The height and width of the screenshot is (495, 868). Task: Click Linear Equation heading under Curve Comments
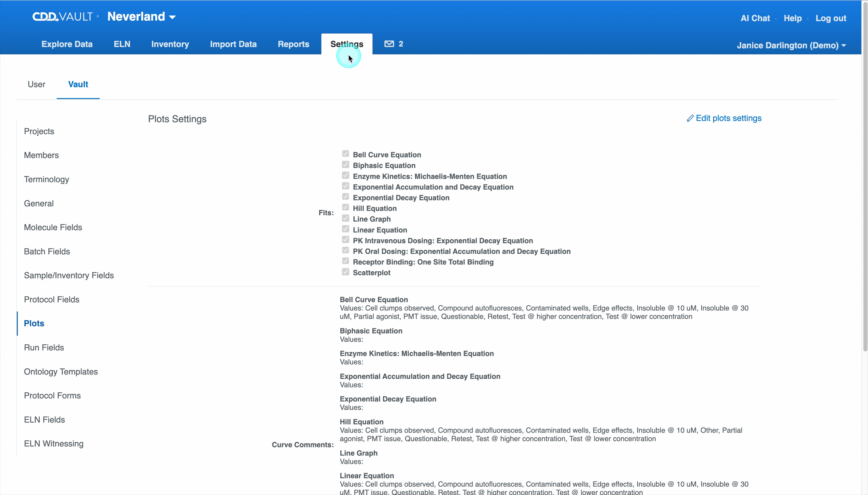[x=367, y=476]
